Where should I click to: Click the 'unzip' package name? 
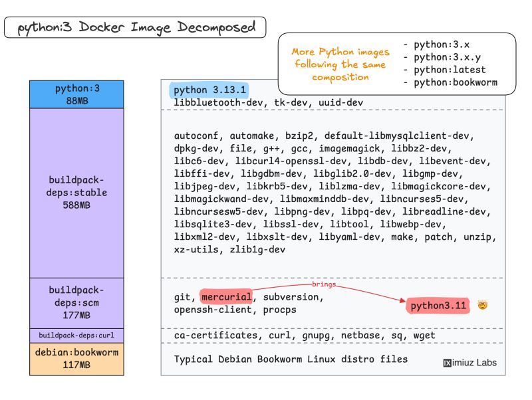point(477,237)
